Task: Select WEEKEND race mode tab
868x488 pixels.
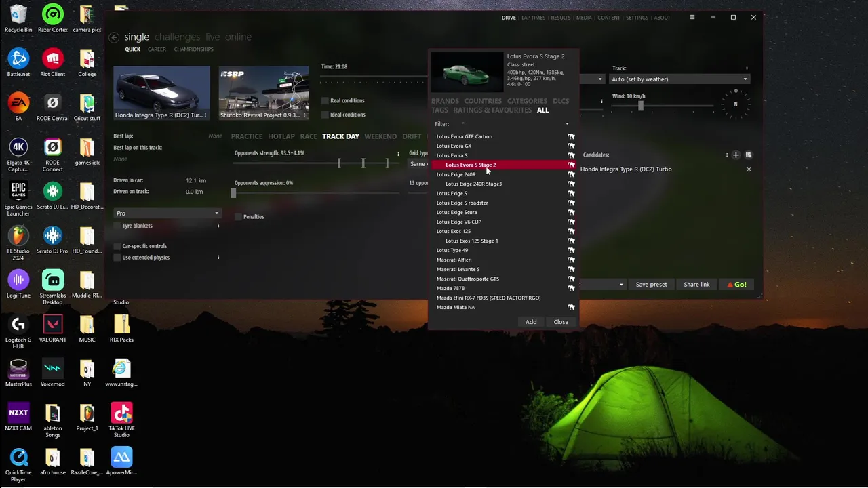Action: (380, 136)
